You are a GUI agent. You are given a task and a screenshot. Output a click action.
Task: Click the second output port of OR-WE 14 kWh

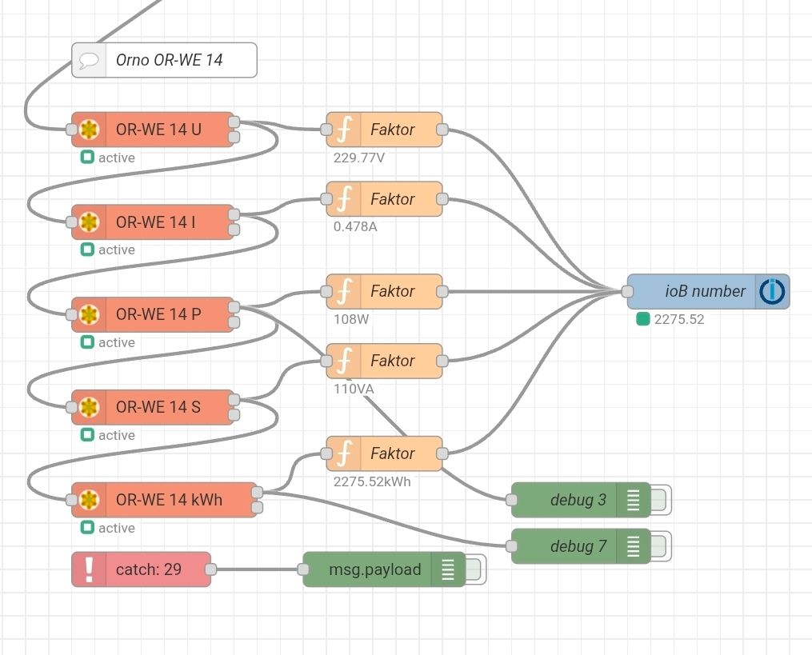pos(257,507)
